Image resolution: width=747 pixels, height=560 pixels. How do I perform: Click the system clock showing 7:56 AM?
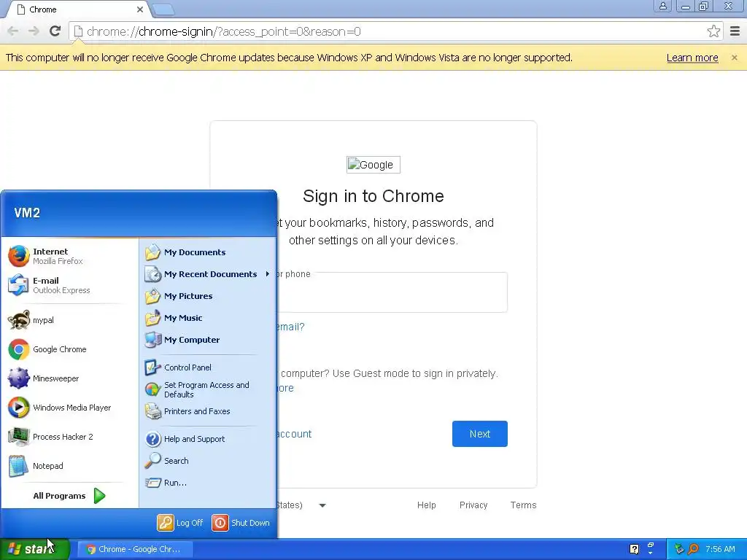coord(720,549)
